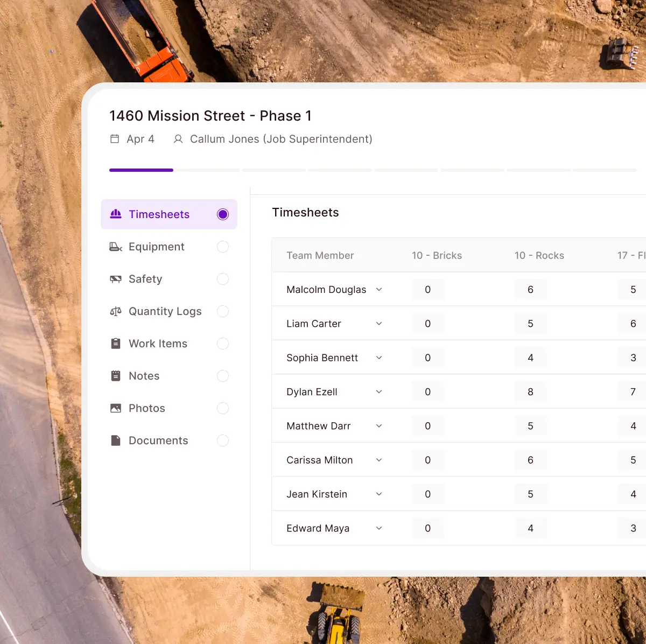Switch to the Work Items section

(x=169, y=344)
